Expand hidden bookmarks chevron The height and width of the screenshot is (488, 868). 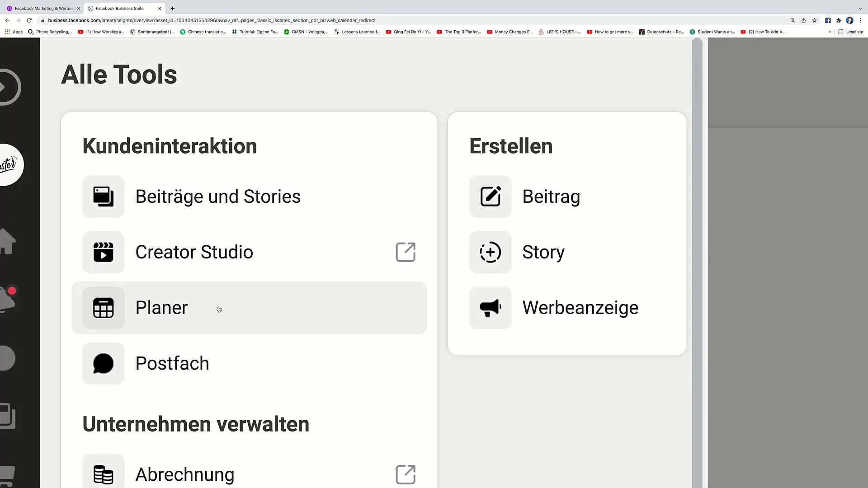click(830, 32)
